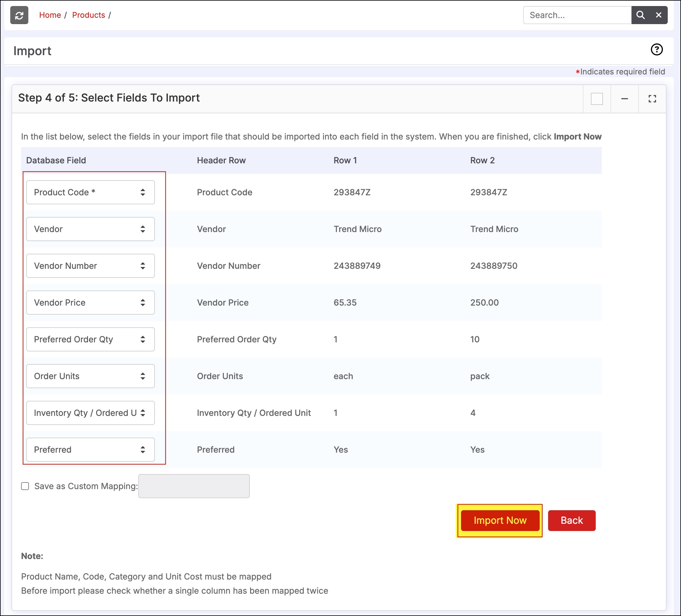
Task: Click the Back button
Action: [x=572, y=520]
